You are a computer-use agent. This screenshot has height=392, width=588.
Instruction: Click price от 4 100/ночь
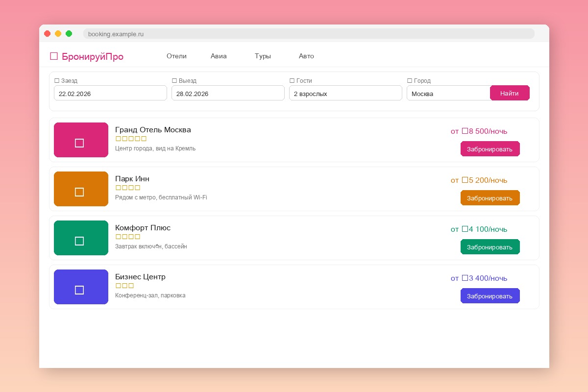click(479, 229)
